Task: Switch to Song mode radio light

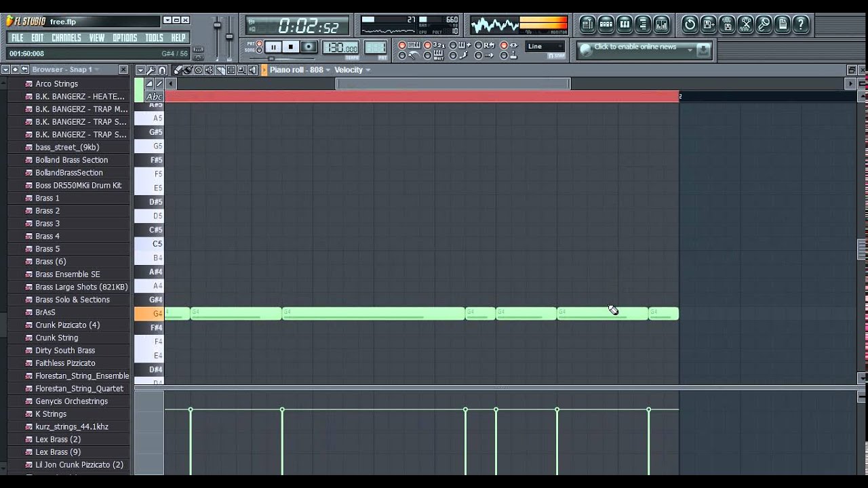Action: tap(259, 50)
